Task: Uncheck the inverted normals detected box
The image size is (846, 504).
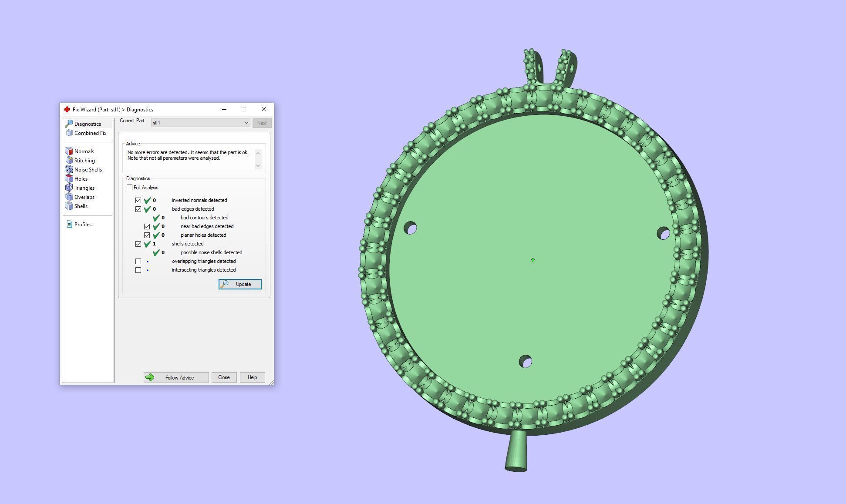Action: [x=138, y=200]
